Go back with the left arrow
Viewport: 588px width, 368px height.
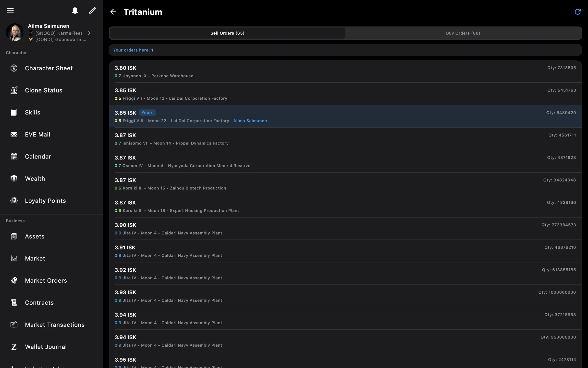coord(113,12)
